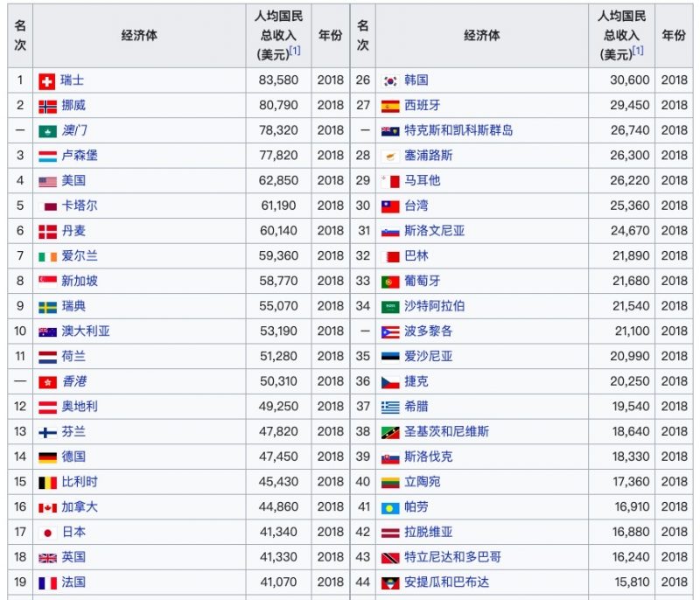Image resolution: width=700 pixels, height=600 pixels.
Task: Open the 安提瓜和巴布达 link
Action: [446, 583]
